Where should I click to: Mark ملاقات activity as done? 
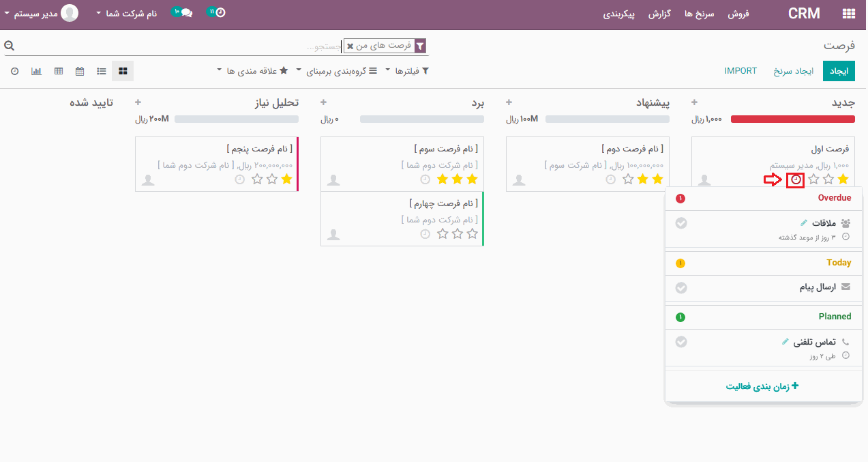pyautogui.click(x=680, y=223)
